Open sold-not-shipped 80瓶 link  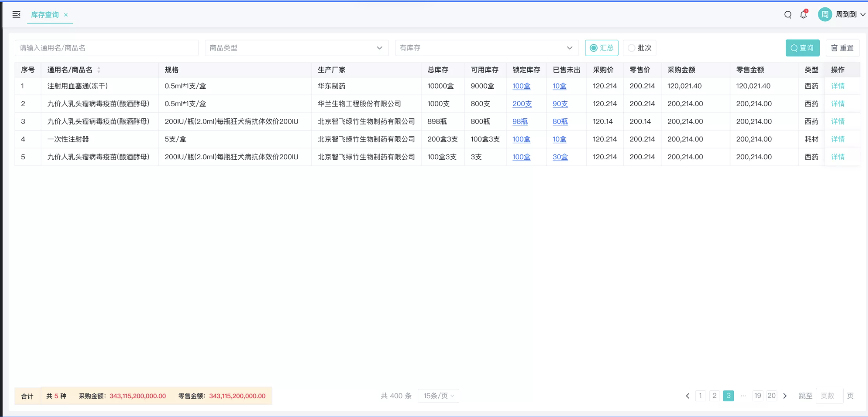coord(560,121)
